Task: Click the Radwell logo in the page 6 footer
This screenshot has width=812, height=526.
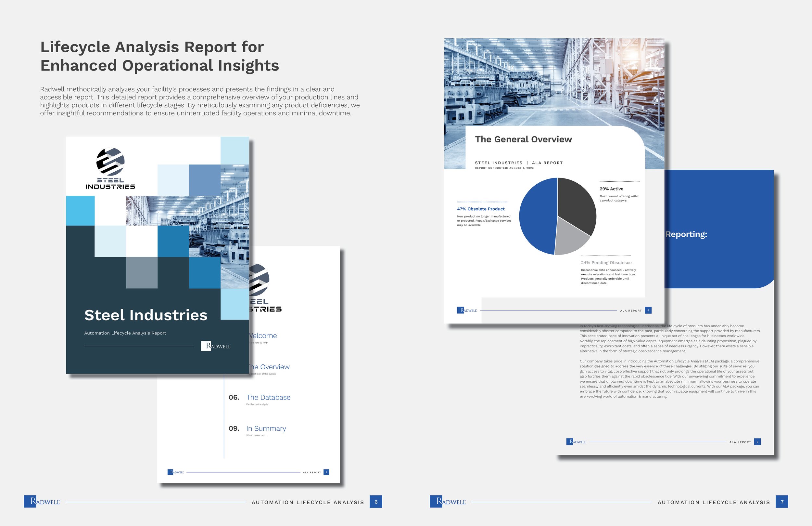Action: (42, 501)
